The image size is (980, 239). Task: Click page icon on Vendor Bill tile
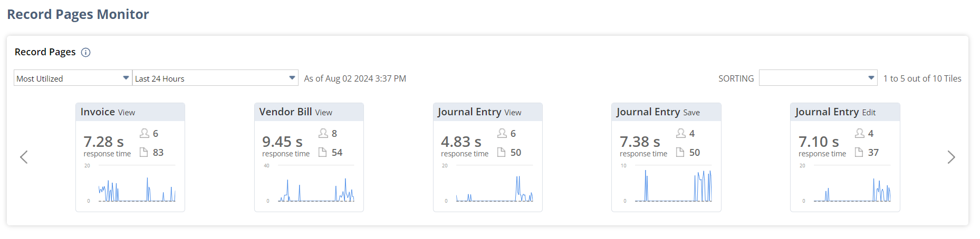[322, 152]
